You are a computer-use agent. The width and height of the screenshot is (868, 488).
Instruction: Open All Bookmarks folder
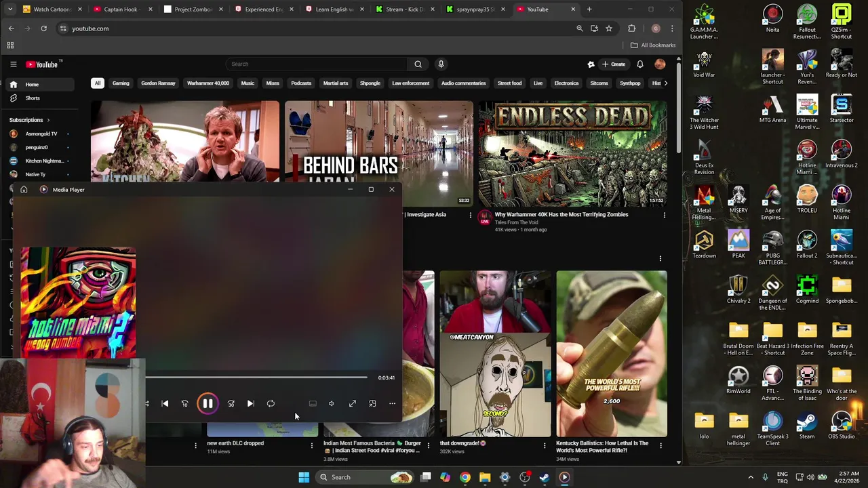(653, 45)
